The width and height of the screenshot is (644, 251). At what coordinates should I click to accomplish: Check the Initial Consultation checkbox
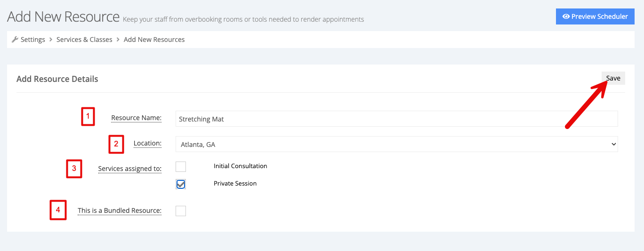181,166
